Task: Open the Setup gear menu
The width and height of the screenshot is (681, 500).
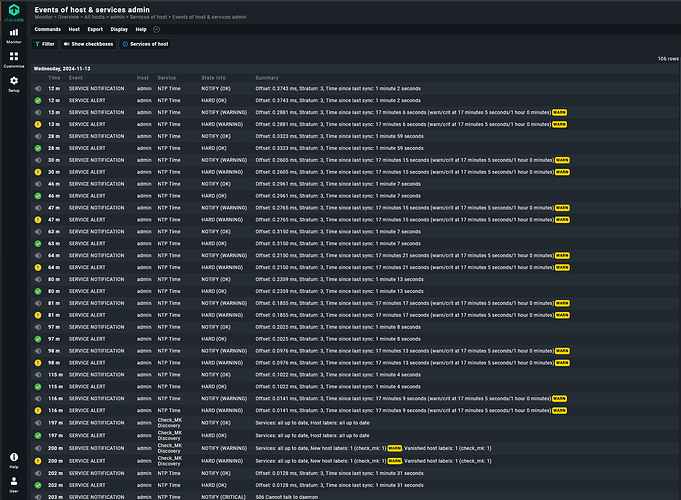Action: 14,84
